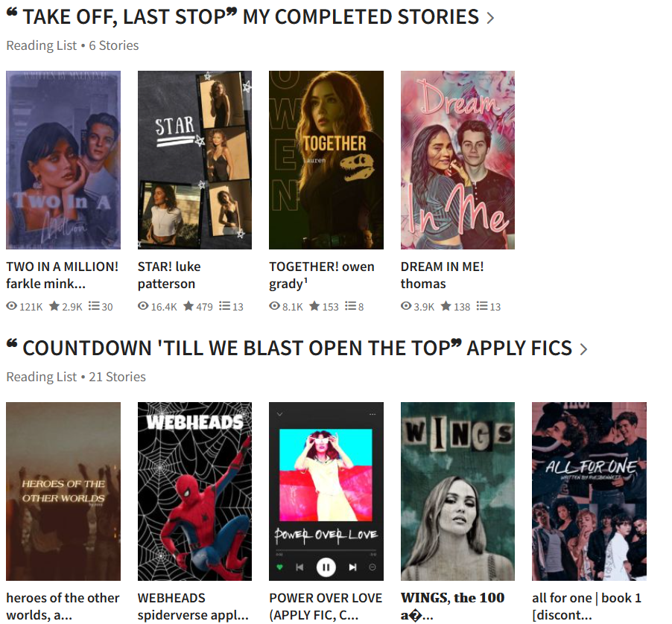672x624 pixels.
Task: Click the reads eye icon showing 8.1K
Action: [x=274, y=306]
